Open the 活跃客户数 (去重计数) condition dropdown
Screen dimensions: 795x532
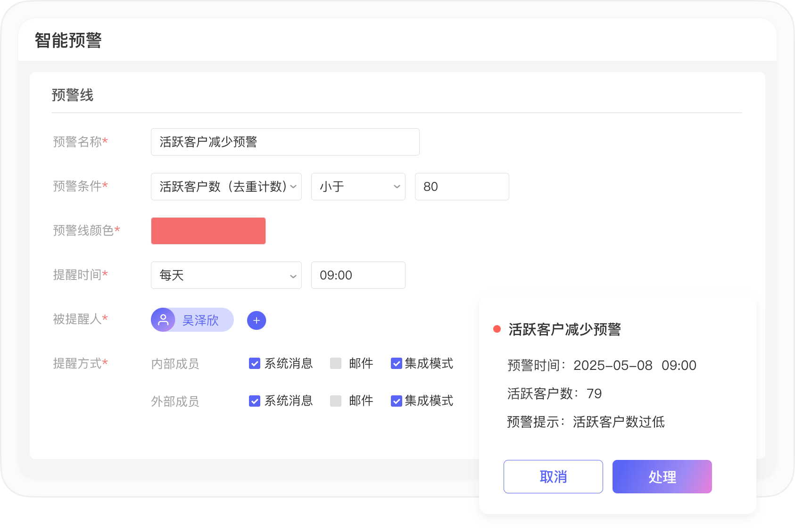coord(226,187)
